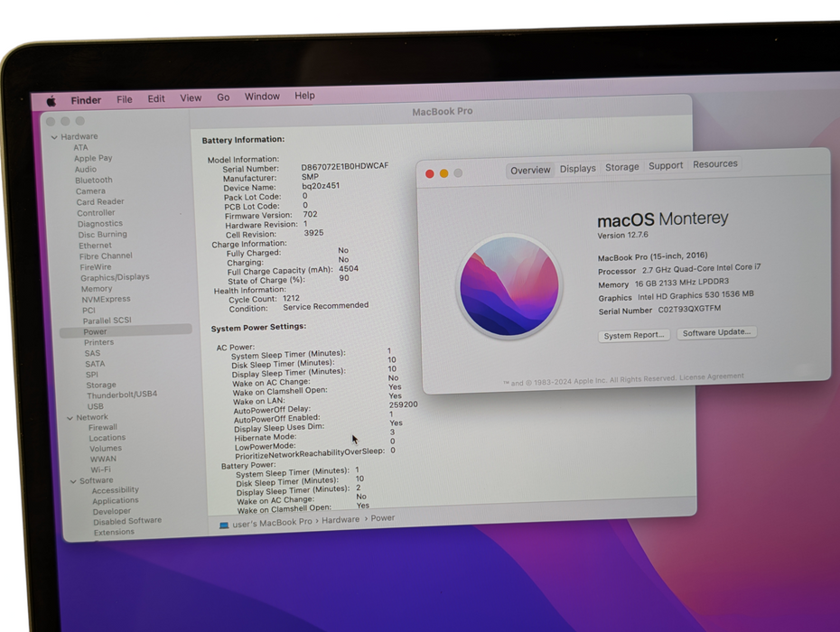
Task: Select Firewall under Network
Action: click(x=102, y=427)
